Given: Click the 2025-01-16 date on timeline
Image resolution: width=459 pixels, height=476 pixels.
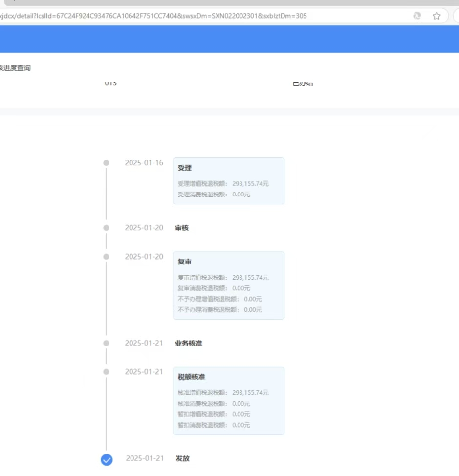Looking at the screenshot, I should pyautogui.click(x=144, y=163).
